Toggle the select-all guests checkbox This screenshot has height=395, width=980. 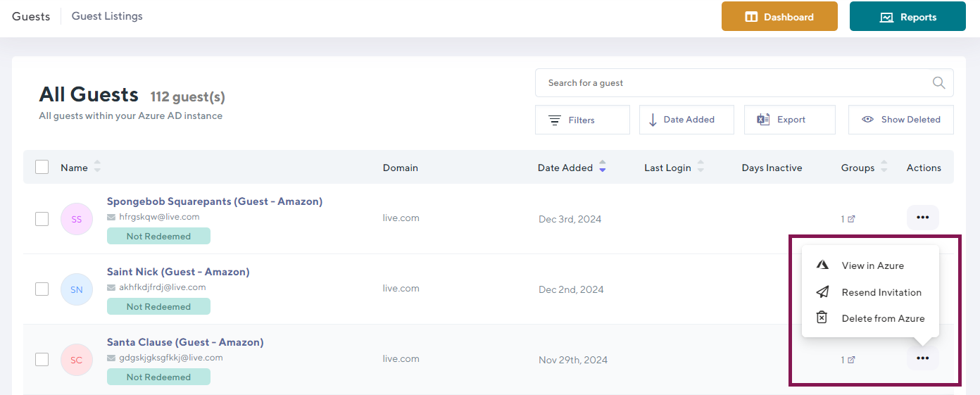pos(42,168)
